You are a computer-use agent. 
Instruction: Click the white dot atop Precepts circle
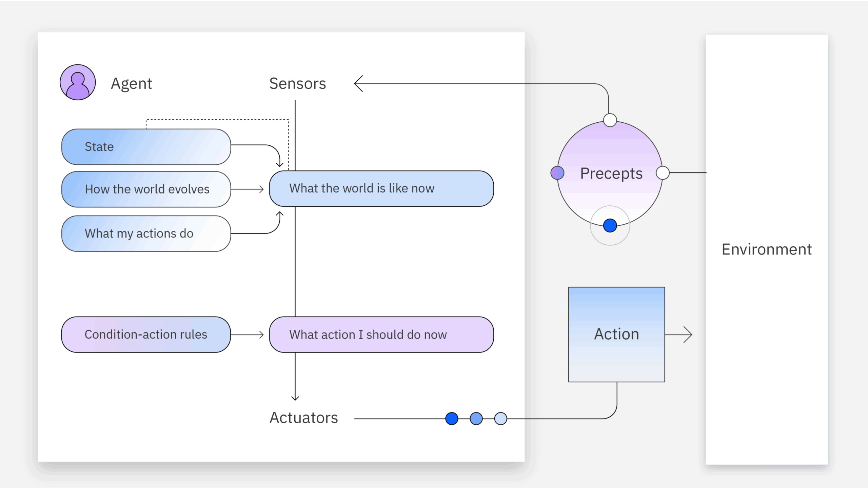pyautogui.click(x=610, y=120)
